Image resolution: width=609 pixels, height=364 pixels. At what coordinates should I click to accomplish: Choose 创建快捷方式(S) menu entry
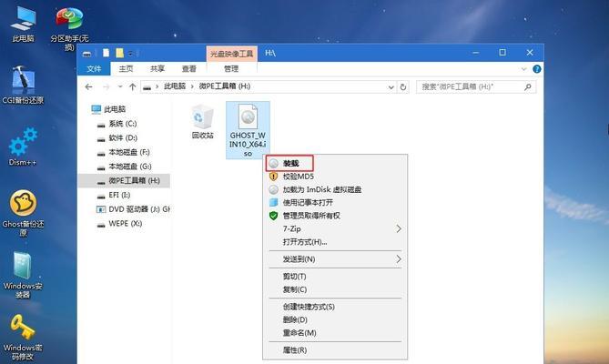pos(335,307)
